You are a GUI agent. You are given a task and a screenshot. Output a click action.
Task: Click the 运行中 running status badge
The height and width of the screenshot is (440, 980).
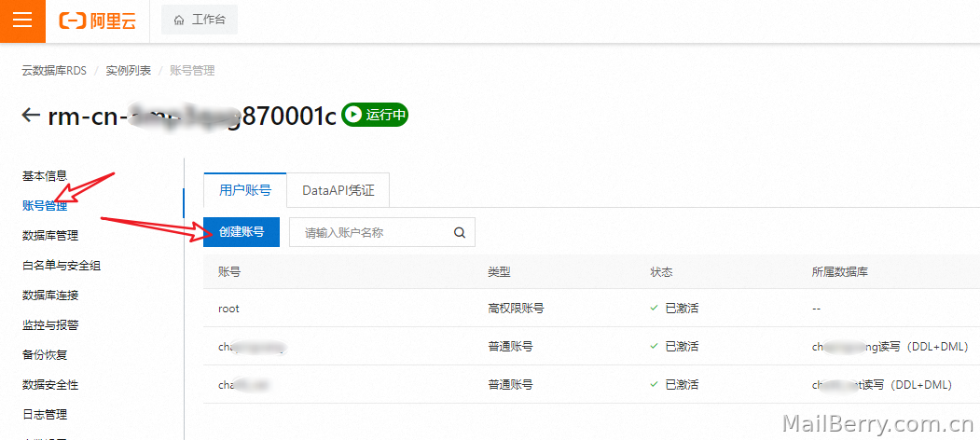point(375,115)
